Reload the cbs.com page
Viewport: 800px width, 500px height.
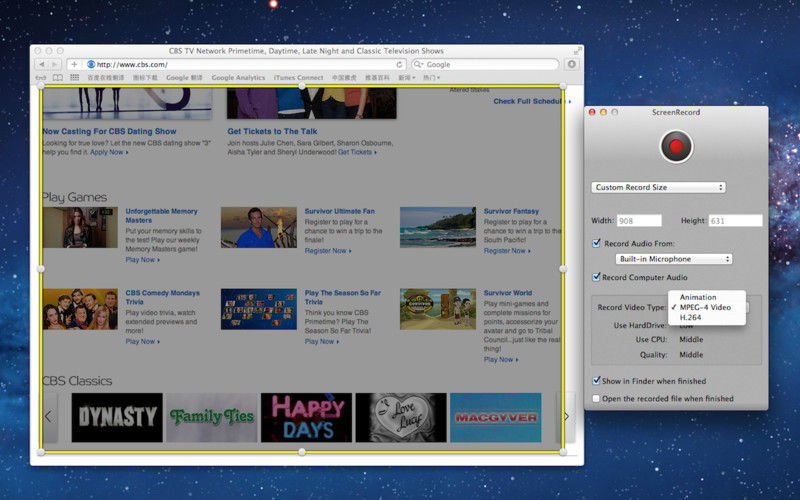click(x=399, y=65)
